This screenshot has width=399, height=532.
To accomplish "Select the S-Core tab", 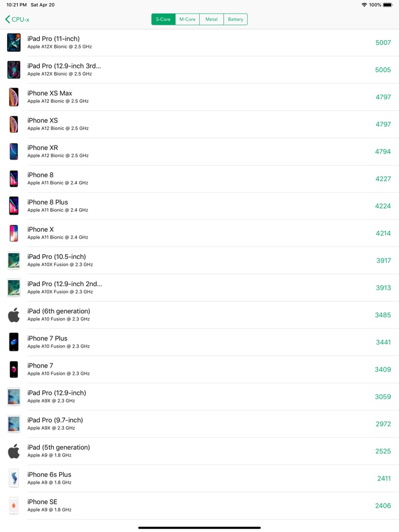I will pyautogui.click(x=163, y=20).
